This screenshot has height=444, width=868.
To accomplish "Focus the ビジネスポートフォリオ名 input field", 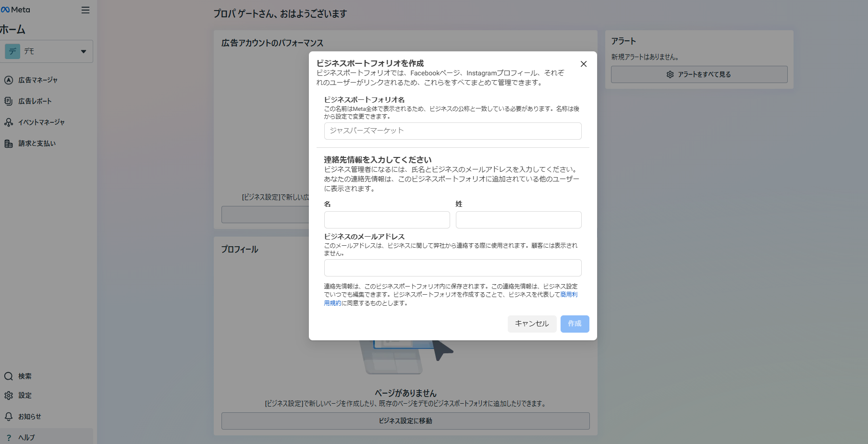I will click(x=453, y=131).
